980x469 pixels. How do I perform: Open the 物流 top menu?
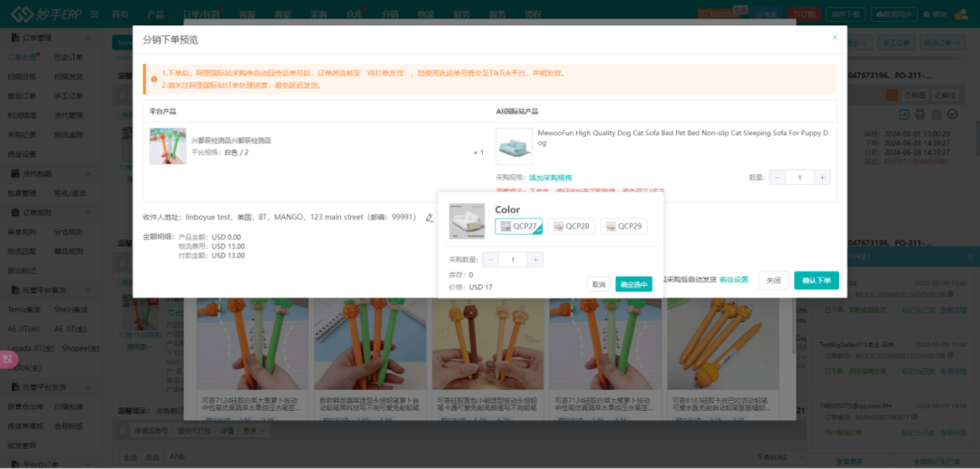(x=426, y=15)
